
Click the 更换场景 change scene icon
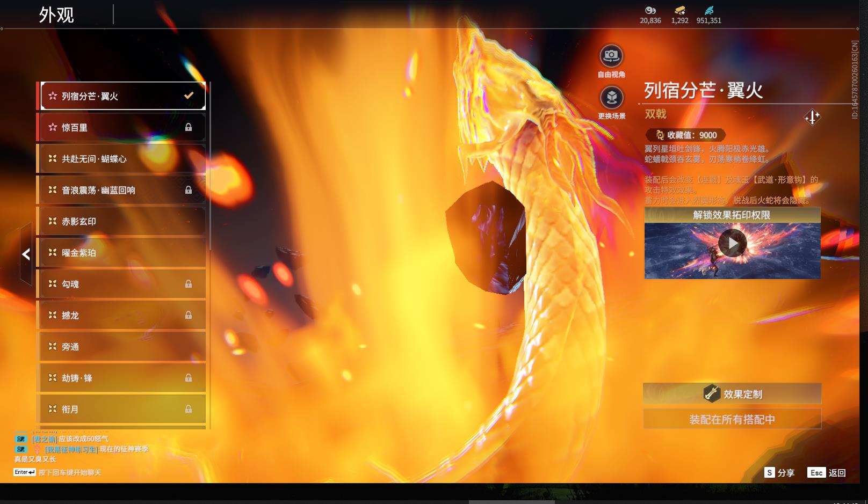[x=611, y=98]
